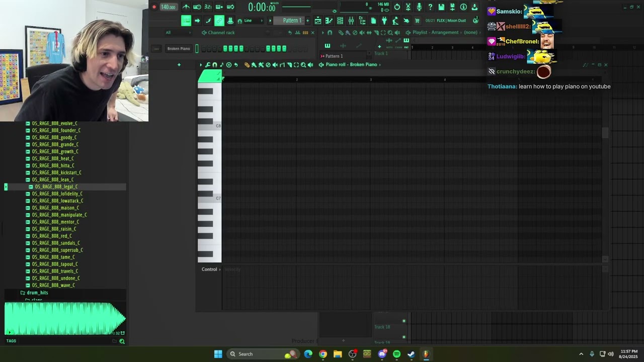The width and height of the screenshot is (644, 362).
Task: Open the plugin picker plug icon
Action: pyautogui.click(x=384, y=21)
